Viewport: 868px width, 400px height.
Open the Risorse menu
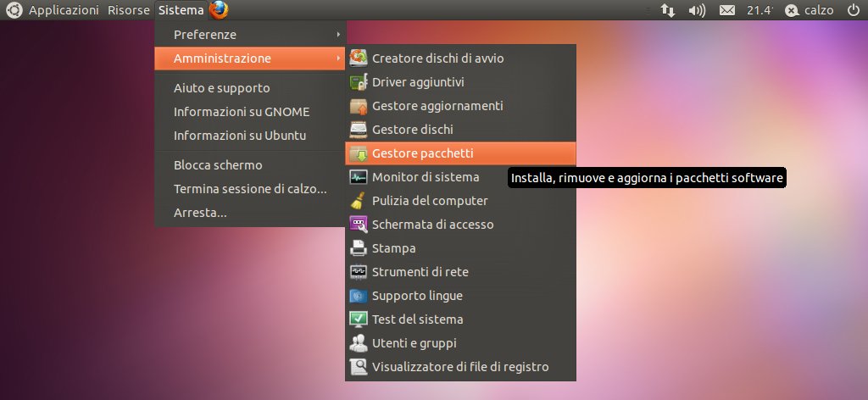pos(129,10)
